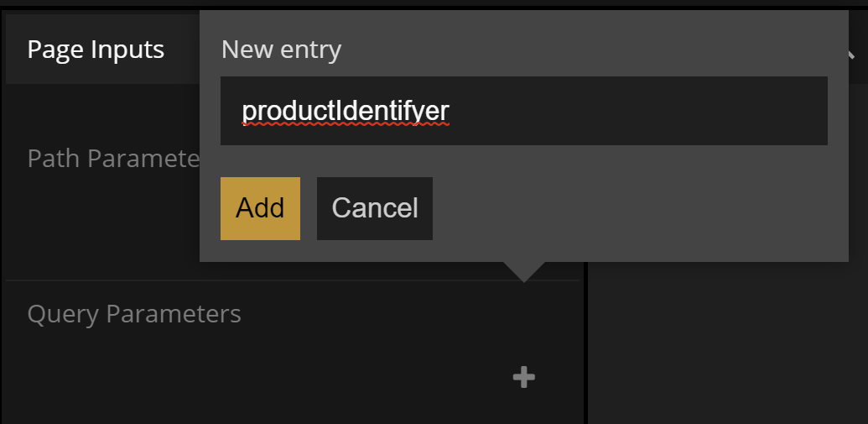Click the popup's downward pointer arrow
Screen dimensions: 868x424
(x=523, y=272)
